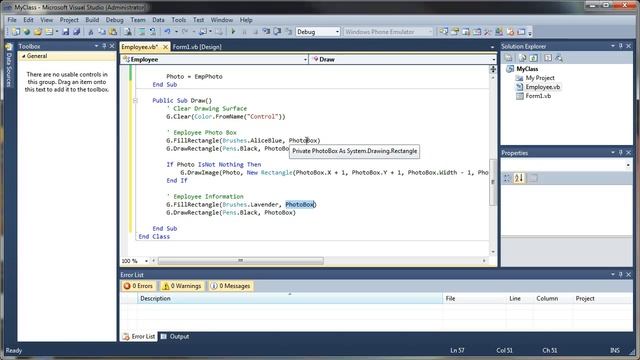Screen dimensions: 640x360
Task: Click Solution Explorer Properties icon
Action: coord(508,58)
